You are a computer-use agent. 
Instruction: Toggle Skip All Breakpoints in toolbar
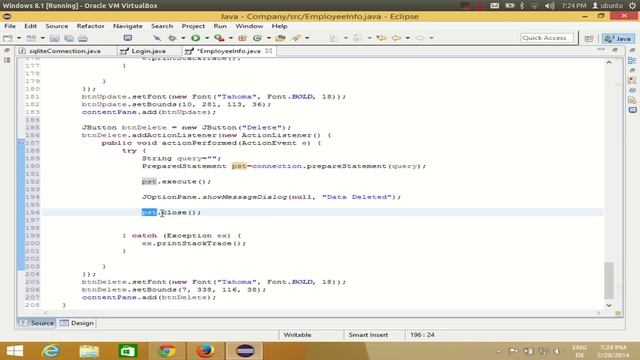pos(157,38)
